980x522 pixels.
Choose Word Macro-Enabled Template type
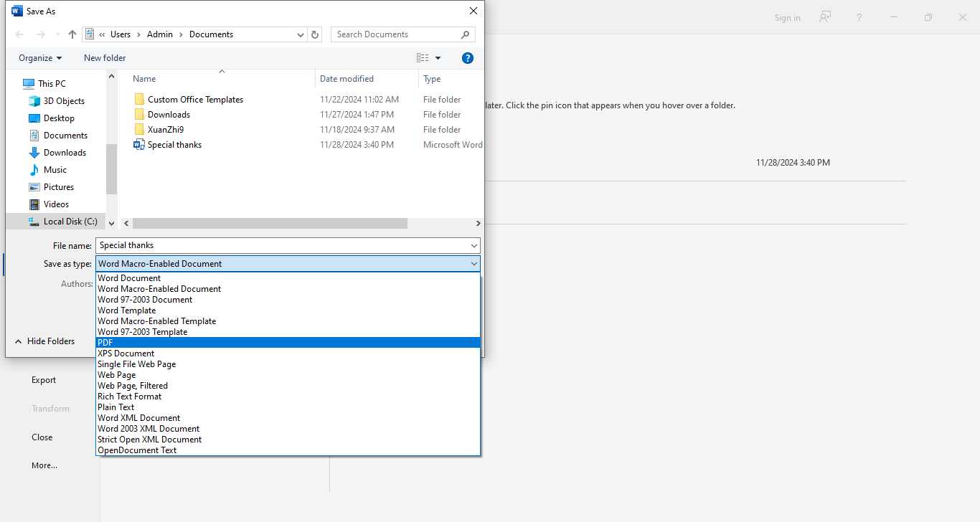coord(288,321)
